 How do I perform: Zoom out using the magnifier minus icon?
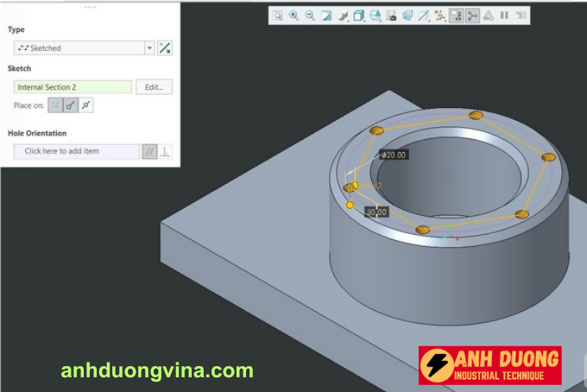pyautogui.click(x=309, y=16)
